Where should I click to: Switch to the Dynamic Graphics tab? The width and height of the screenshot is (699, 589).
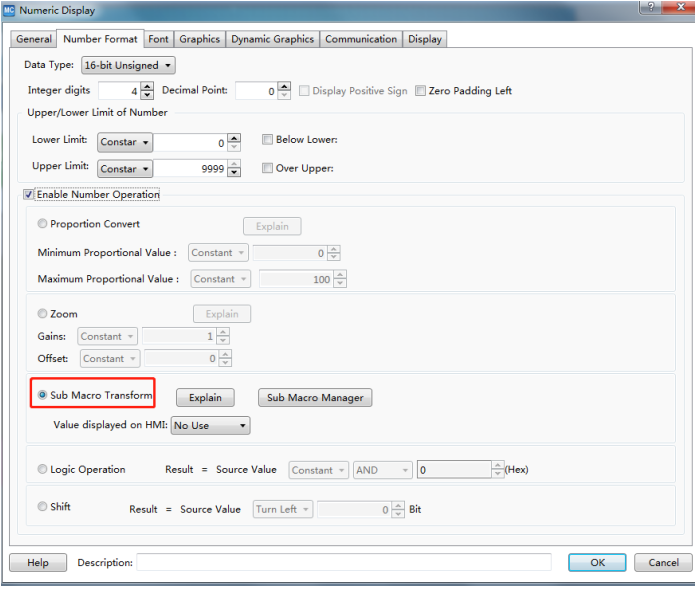[273, 39]
